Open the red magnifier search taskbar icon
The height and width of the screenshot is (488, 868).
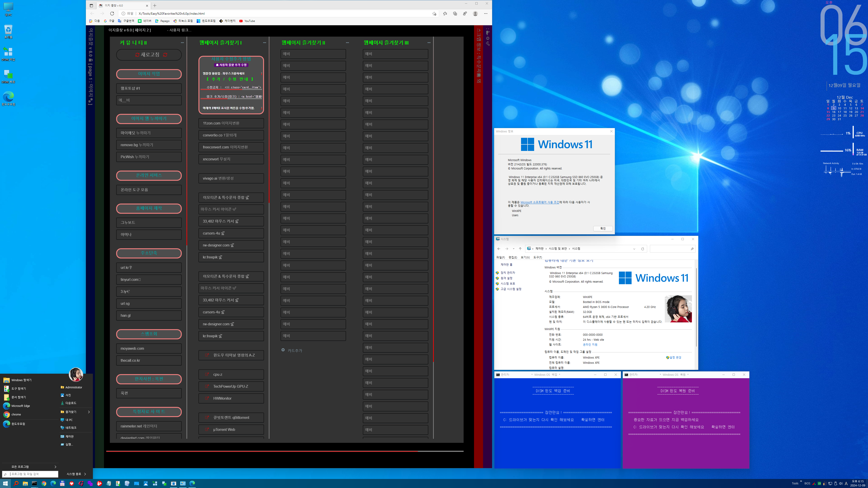tap(16, 483)
